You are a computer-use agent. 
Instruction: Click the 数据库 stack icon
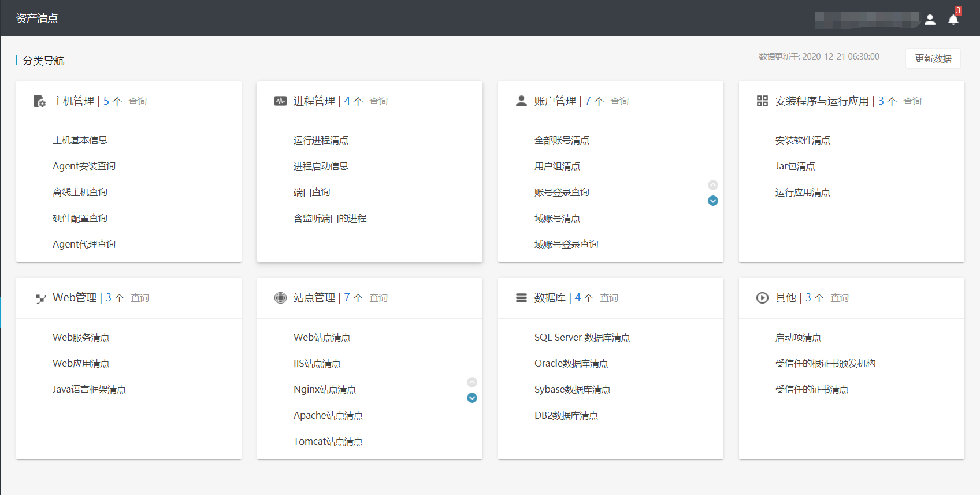click(521, 298)
